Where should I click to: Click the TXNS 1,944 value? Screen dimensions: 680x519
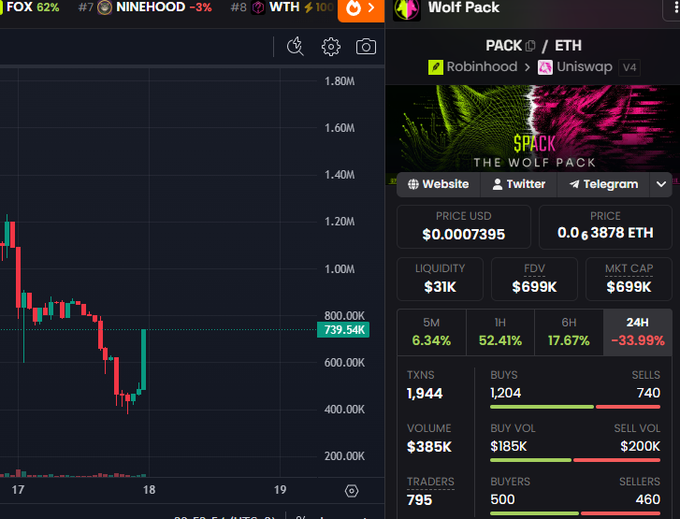click(x=425, y=393)
